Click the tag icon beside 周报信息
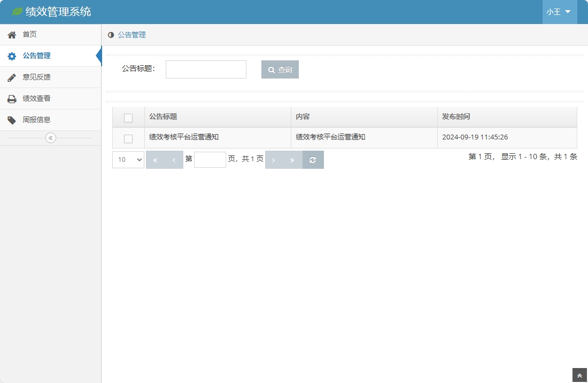Screen dimensions: 588x383 [x=11, y=120]
